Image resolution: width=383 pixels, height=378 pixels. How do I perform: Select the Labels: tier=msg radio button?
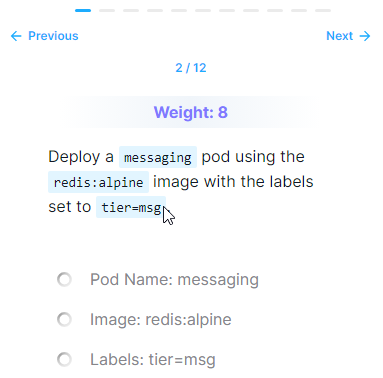(64, 359)
